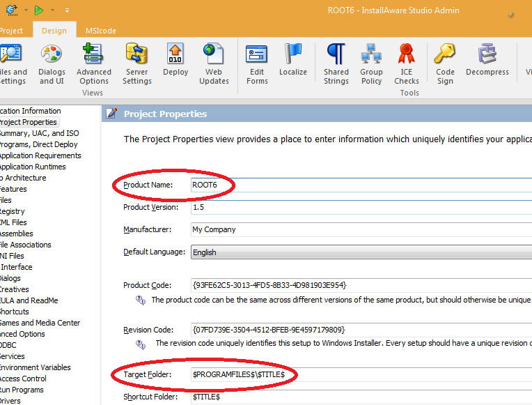Click the Product Code info hint icon
Image resolution: width=532 pixels, height=405 pixels.
click(x=141, y=300)
